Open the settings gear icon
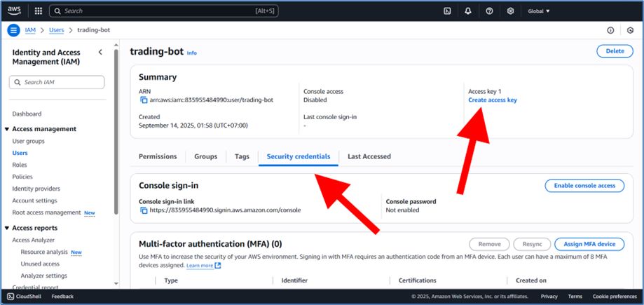This screenshot has height=305, width=644. tap(510, 11)
